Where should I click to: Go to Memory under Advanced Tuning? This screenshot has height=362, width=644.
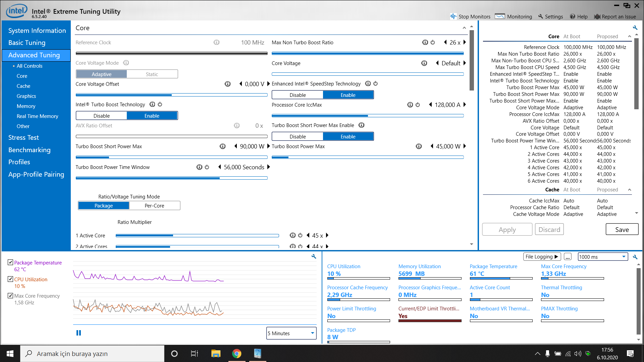coord(26,106)
